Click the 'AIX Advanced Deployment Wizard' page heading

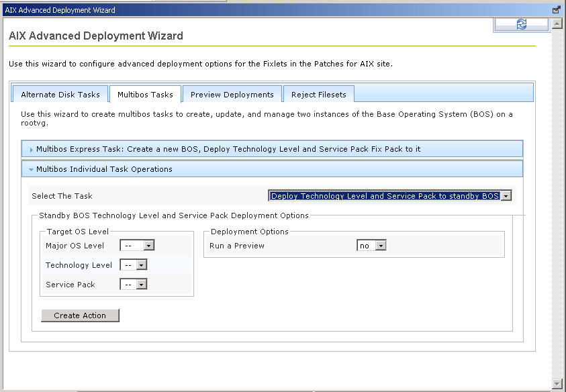[x=96, y=36]
